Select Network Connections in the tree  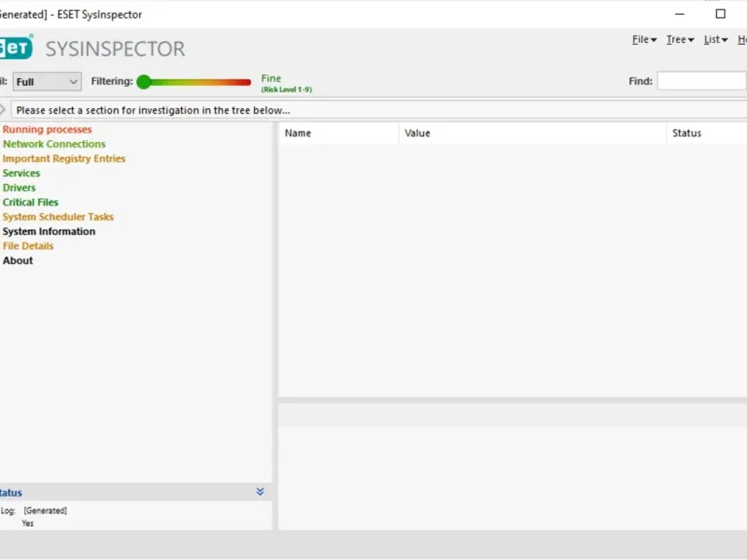54,144
